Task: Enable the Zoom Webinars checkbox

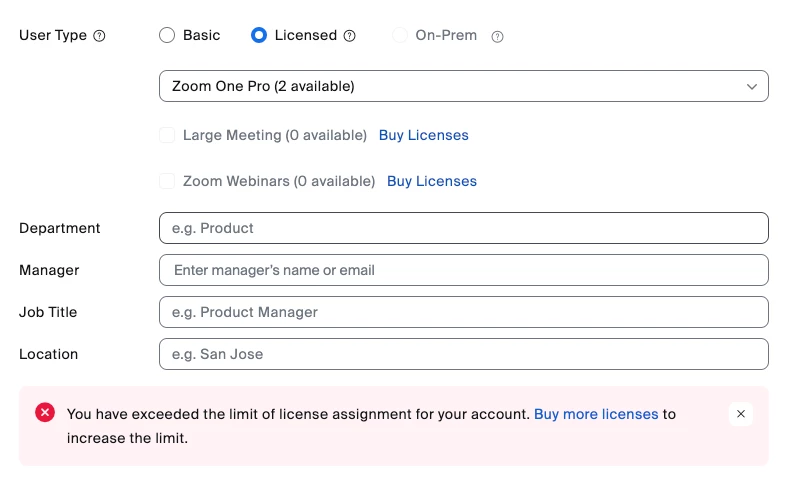Action: [167, 181]
